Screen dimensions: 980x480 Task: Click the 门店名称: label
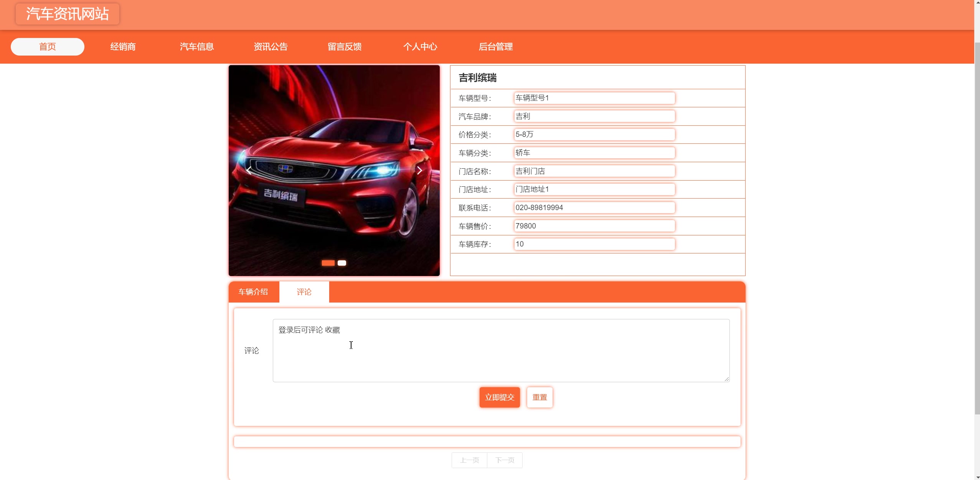coord(475,171)
